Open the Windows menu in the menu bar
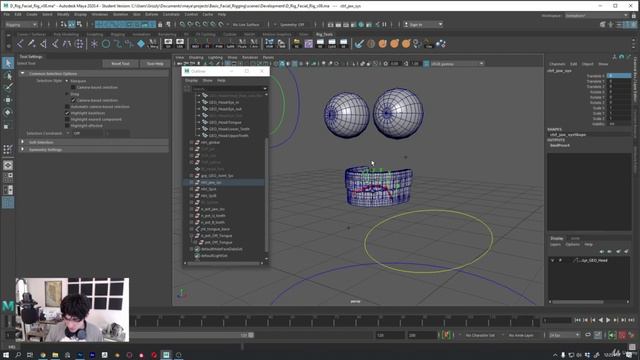The width and height of the screenshot is (640, 360). click(100, 14)
